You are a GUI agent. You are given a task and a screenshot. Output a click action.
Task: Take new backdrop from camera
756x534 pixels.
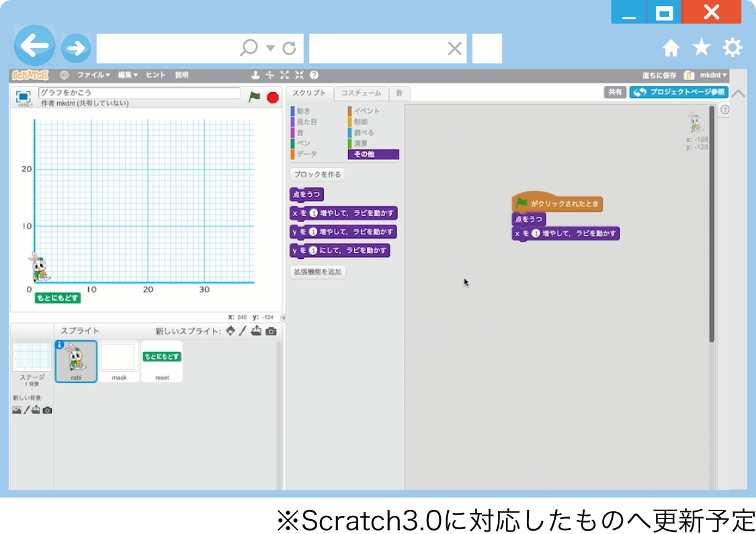tap(47, 410)
